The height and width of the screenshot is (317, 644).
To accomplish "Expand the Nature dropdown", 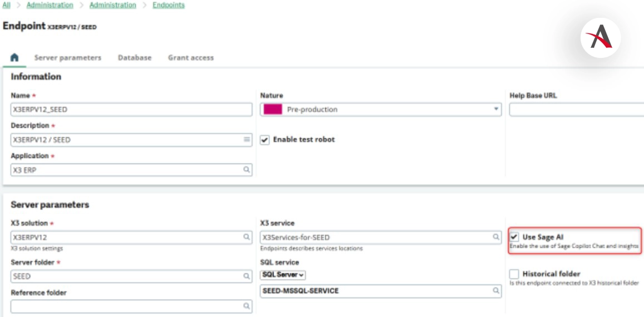I will pos(496,110).
